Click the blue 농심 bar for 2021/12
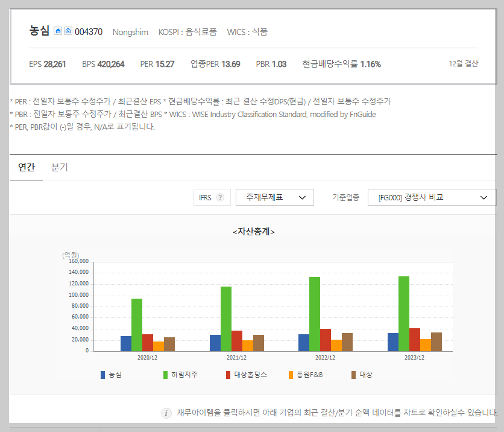This screenshot has height=432, width=504. (215, 343)
